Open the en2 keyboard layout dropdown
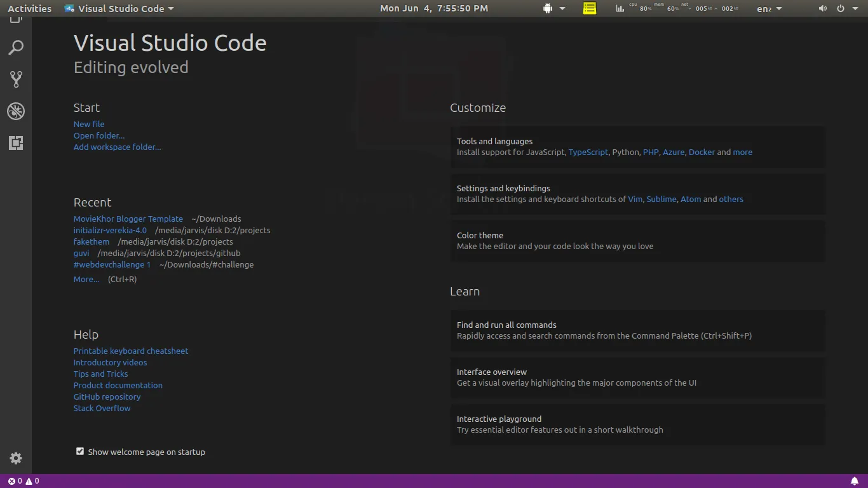 (768, 8)
